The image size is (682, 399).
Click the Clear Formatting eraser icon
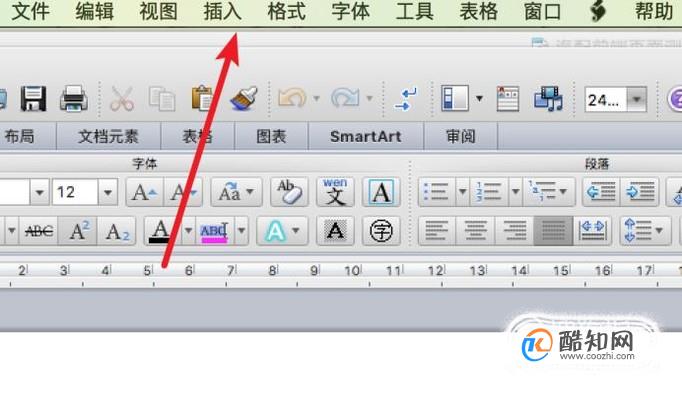(x=289, y=192)
